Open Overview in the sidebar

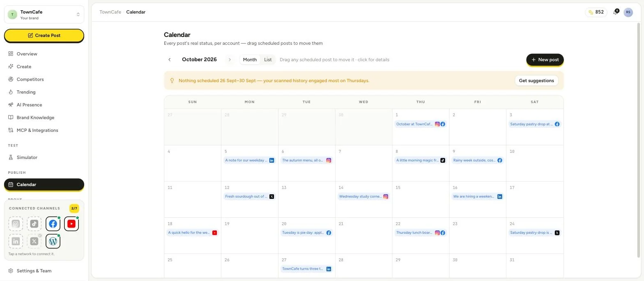(x=27, y=54)
